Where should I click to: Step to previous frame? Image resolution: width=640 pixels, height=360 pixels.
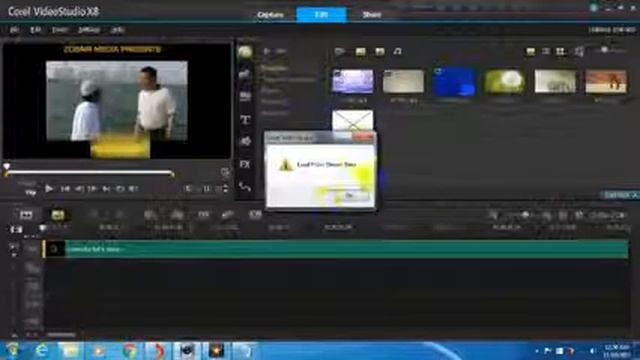pos(79,189)
